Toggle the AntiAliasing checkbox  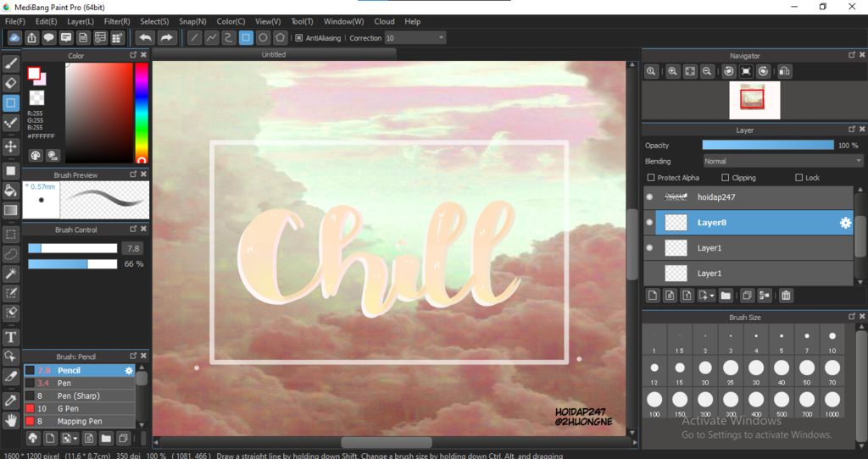coord(299,38)
